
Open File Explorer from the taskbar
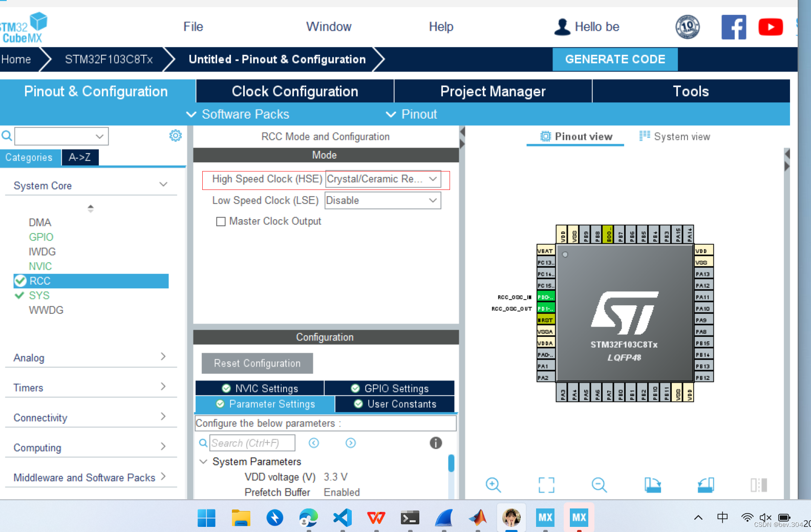click(x=241, y=518)
